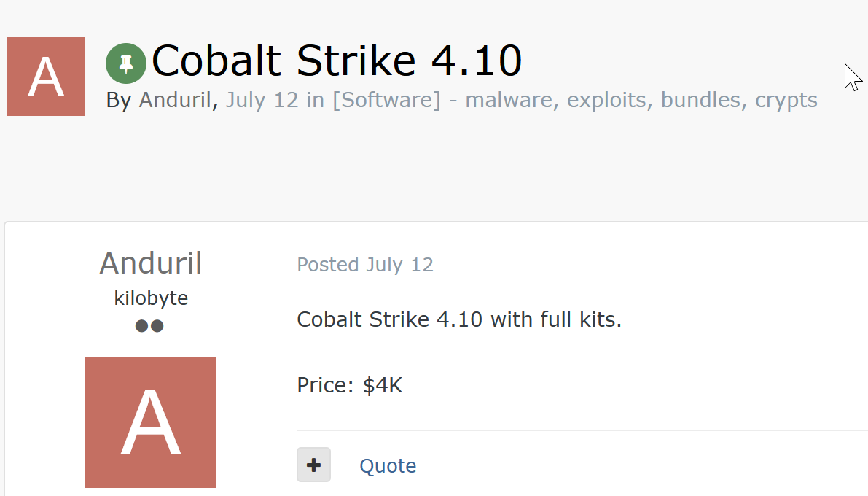Screen dimensions: 868x496
Task: Click the Cobalt Strike 4.10 thread title
Action: (337, 61)
